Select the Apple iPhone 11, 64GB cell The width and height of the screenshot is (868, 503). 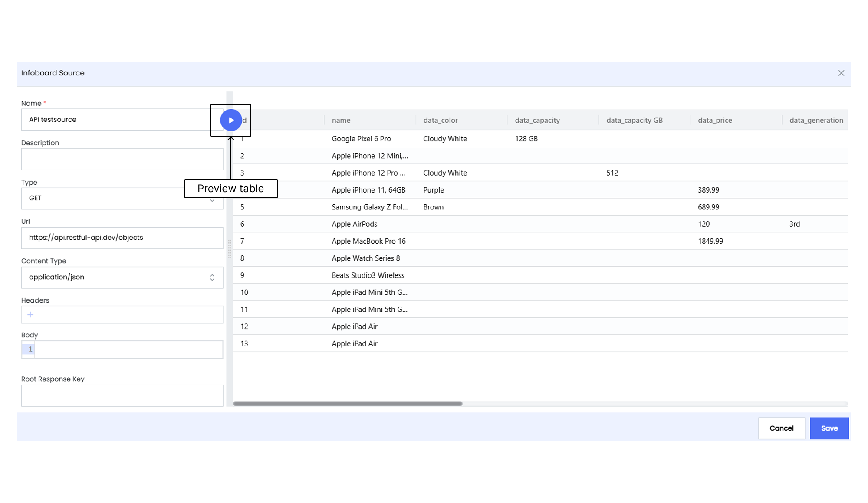370,190
